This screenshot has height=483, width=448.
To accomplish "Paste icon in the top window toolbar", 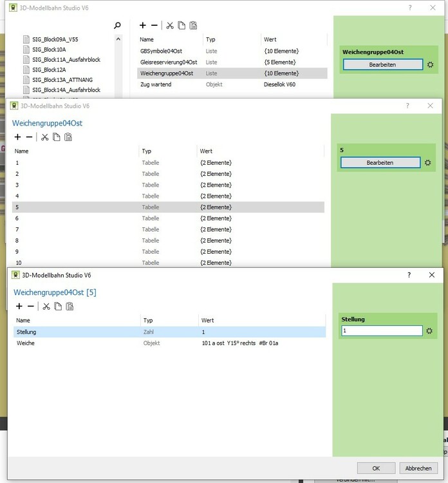I will click(193, 25).
